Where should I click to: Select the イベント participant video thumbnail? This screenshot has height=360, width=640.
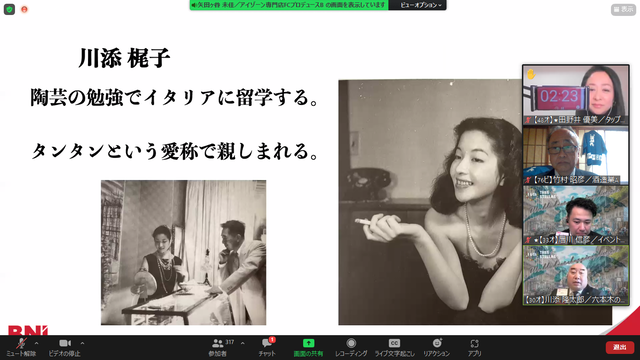576,215
